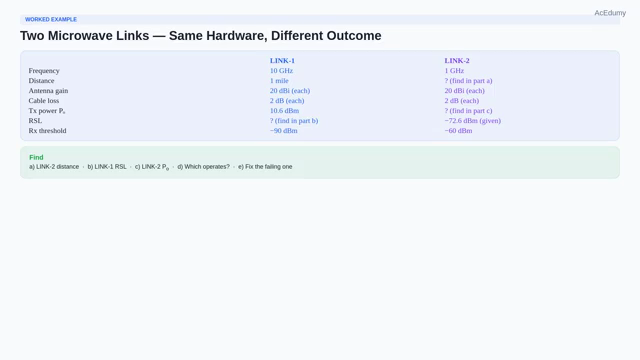Click the Frequency row label
The width and height of the screenshot is (640, 360).
tap(44, 71)
